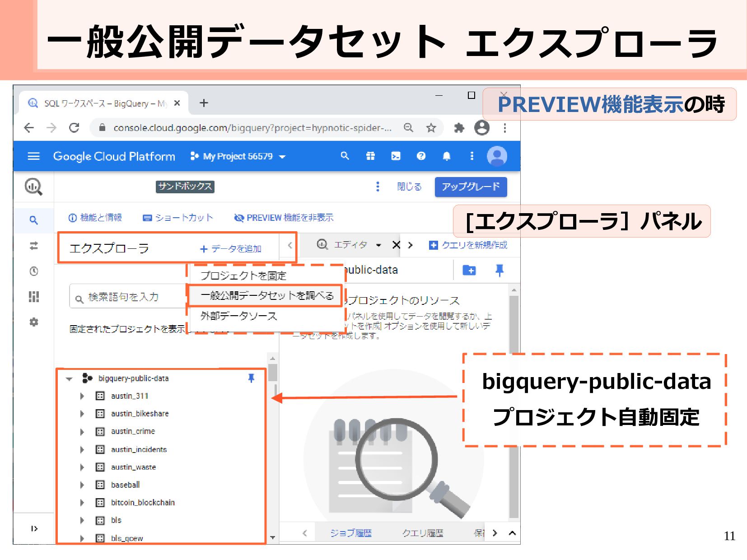Image resolution: width=747 pixels, height=560 pixels.
Task: Open Data transfers icon in sidebar
Action: coord(33,246)
